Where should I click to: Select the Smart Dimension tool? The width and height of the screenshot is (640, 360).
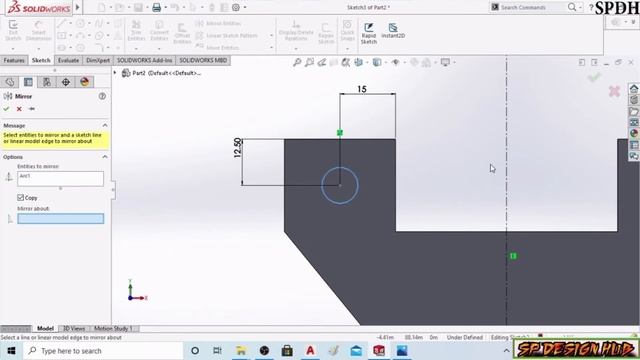39,31
